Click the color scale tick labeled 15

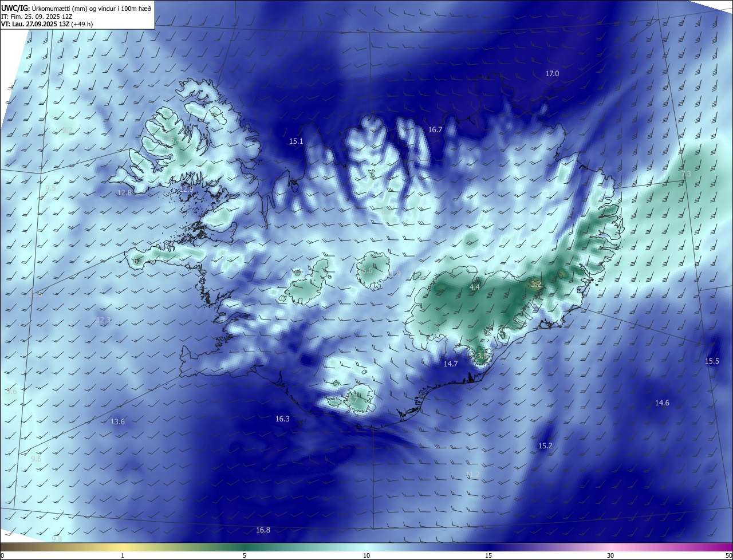[488, 555]
